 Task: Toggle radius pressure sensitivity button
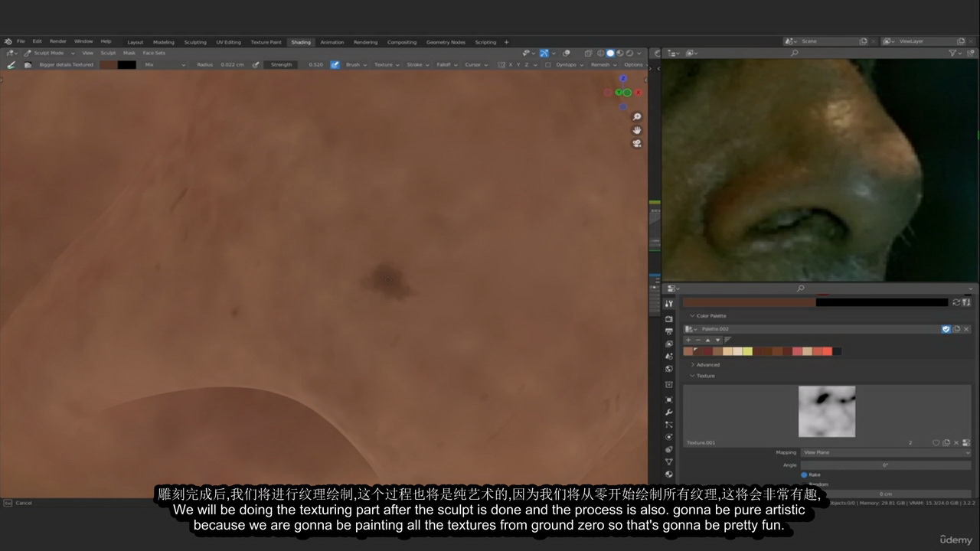coord(256,65)
